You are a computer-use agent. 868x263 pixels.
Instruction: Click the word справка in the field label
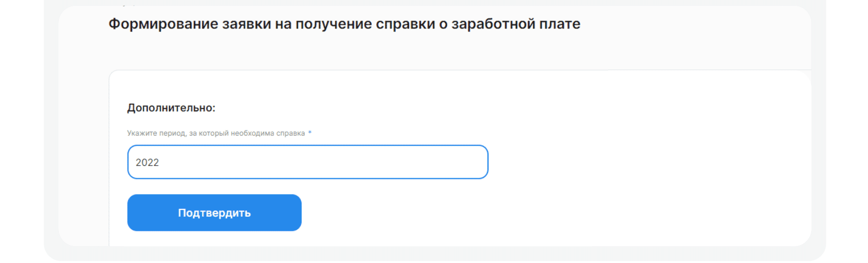291,133
